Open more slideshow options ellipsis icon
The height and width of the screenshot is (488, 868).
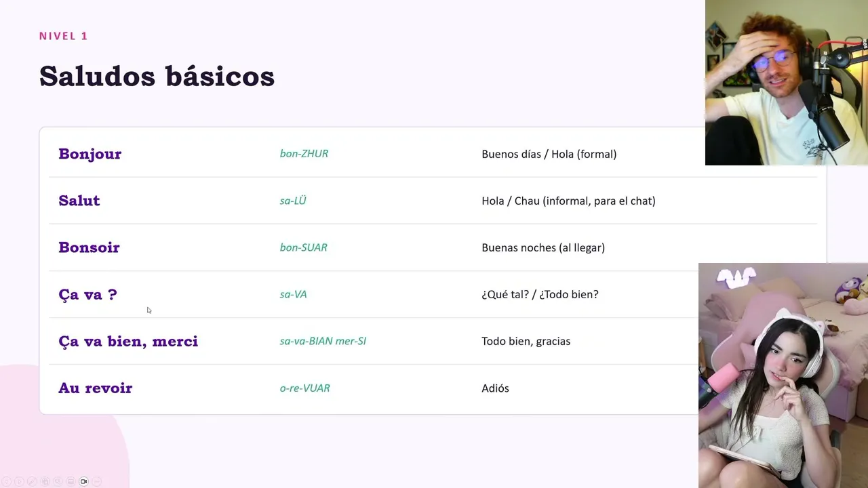tap(96, 481)
